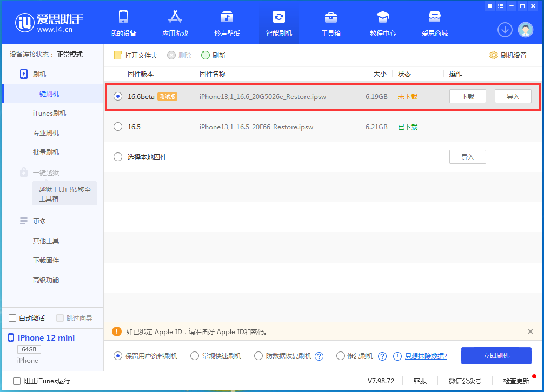Click 下载 for the 16.6beta firmware
The width and height of the screenshot is (544, 392).
(x=468, y=96)
